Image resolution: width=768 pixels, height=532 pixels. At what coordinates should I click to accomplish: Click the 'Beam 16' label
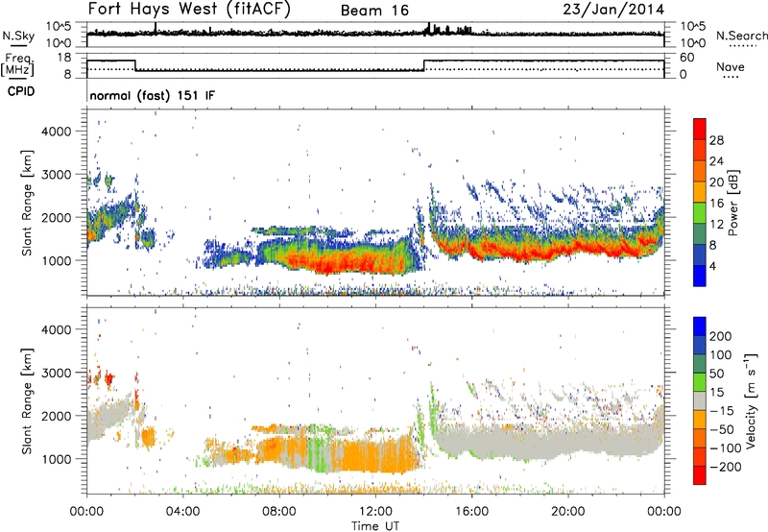coord(374,11)
